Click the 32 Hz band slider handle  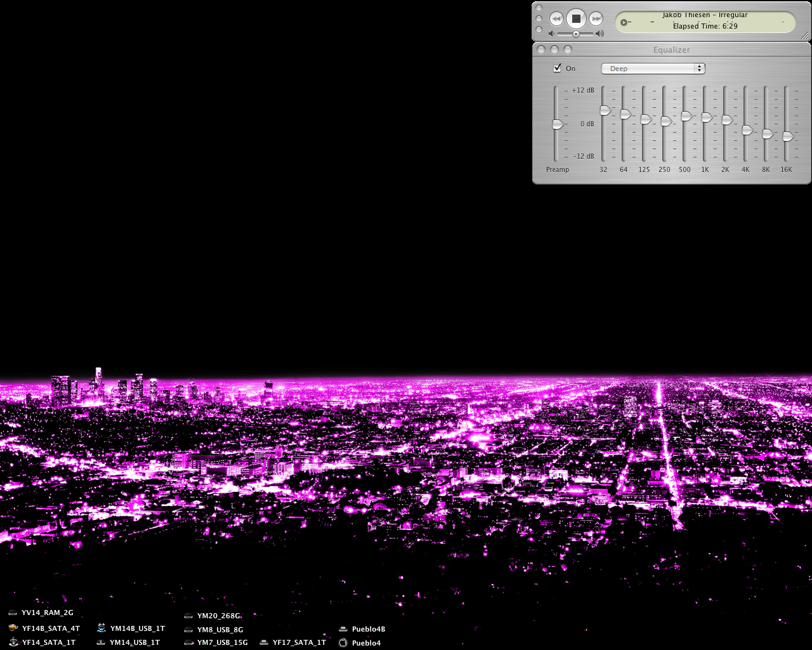pos(605,110)
